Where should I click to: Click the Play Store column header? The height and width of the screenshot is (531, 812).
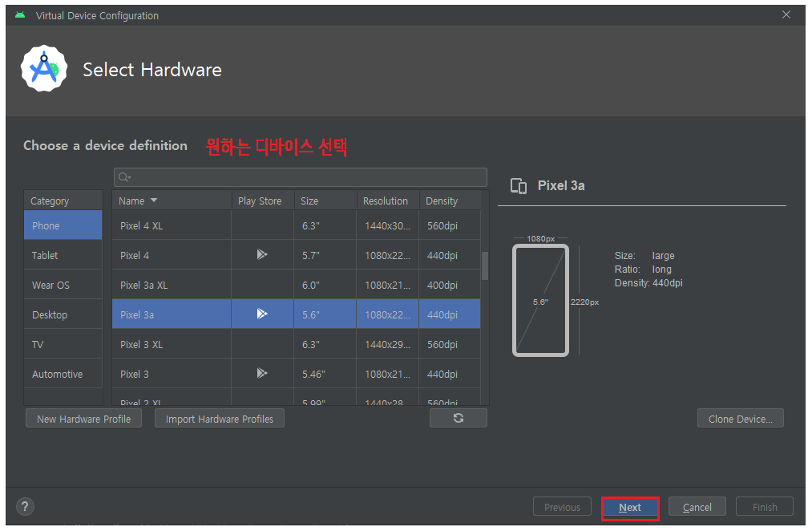click(x=263, y=201)
